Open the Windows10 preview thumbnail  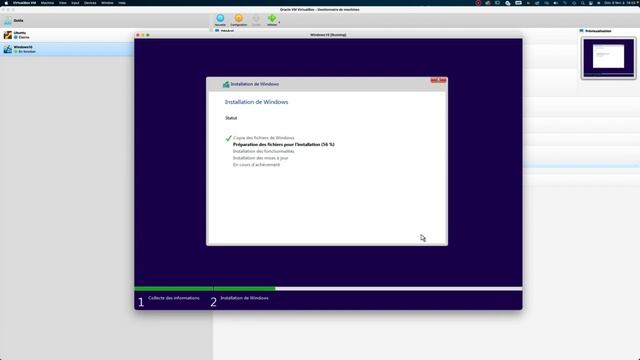pyautogui.click(x=609, y=58)
